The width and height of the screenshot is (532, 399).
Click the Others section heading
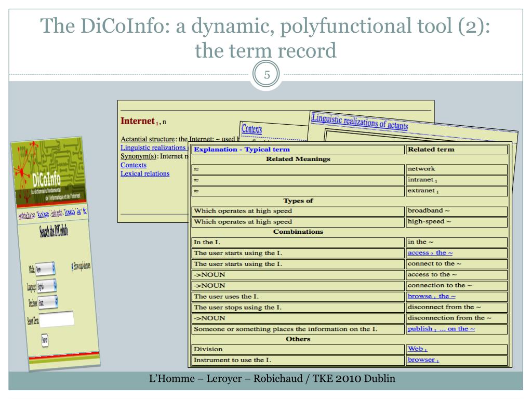298,339
